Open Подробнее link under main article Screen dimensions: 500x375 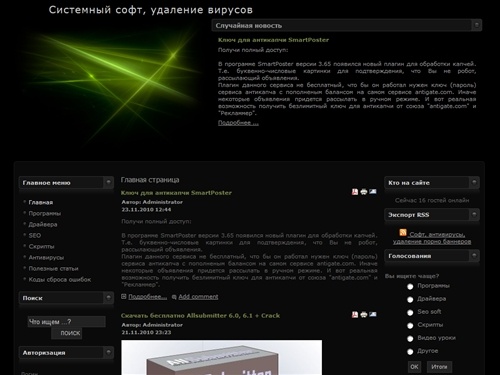(148, 297)
